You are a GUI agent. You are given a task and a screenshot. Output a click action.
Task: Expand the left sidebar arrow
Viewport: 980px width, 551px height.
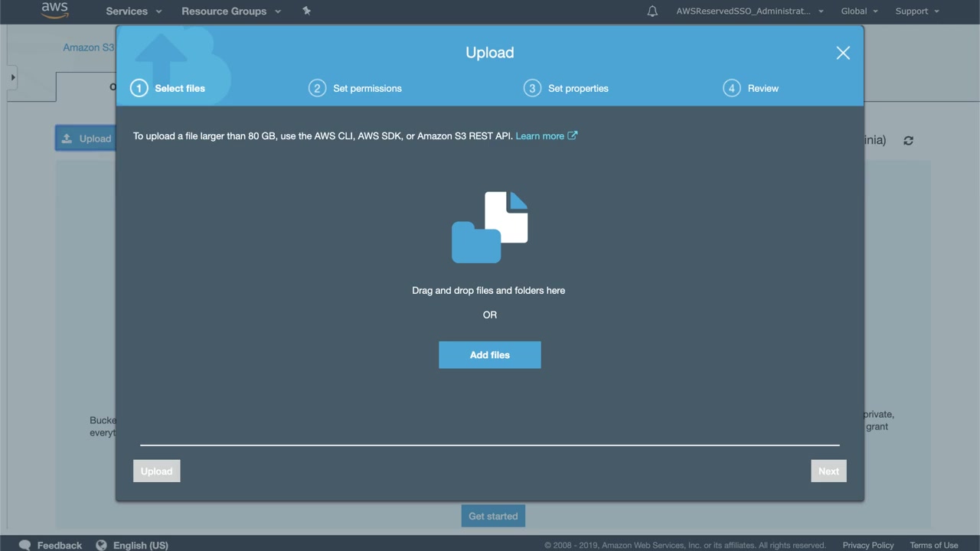12,77
